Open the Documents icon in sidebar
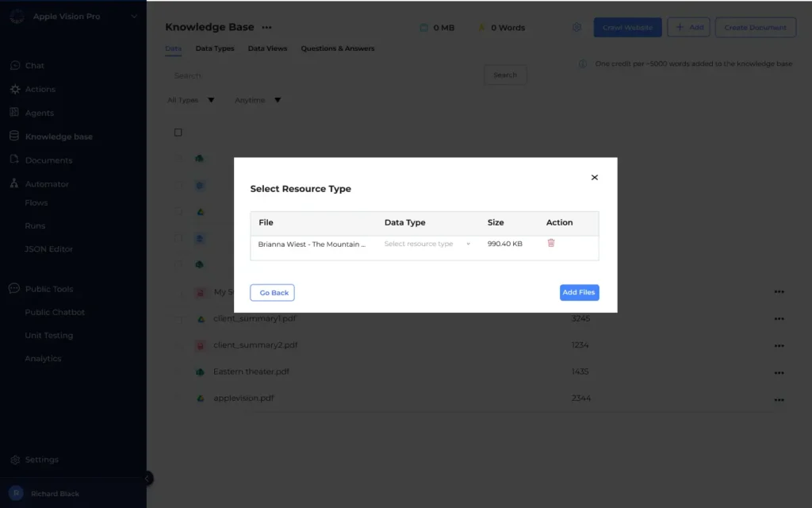The width and height of the screenshot is (812, 508). tap(14, 160)
